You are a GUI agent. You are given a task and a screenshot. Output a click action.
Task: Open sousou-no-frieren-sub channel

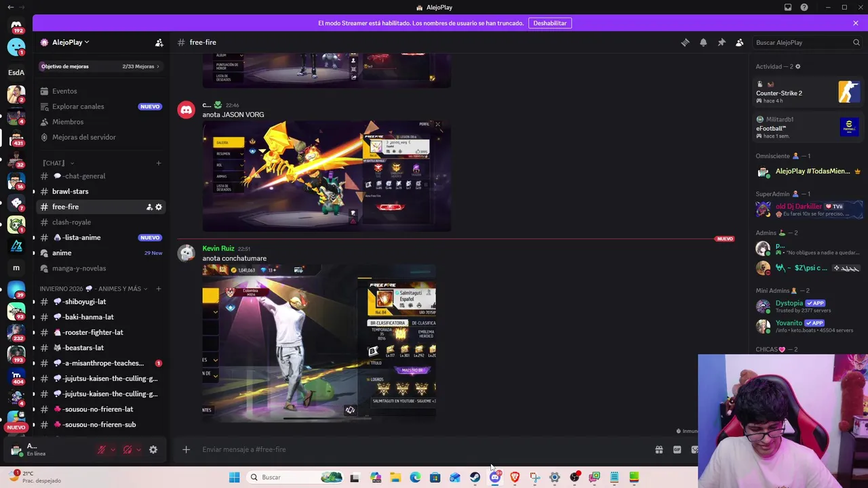[x=100, y=424]
